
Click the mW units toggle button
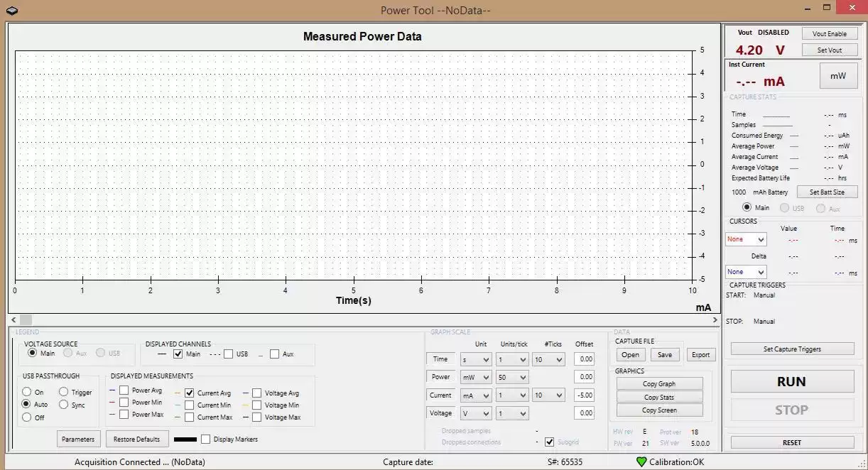pos(837,76)
